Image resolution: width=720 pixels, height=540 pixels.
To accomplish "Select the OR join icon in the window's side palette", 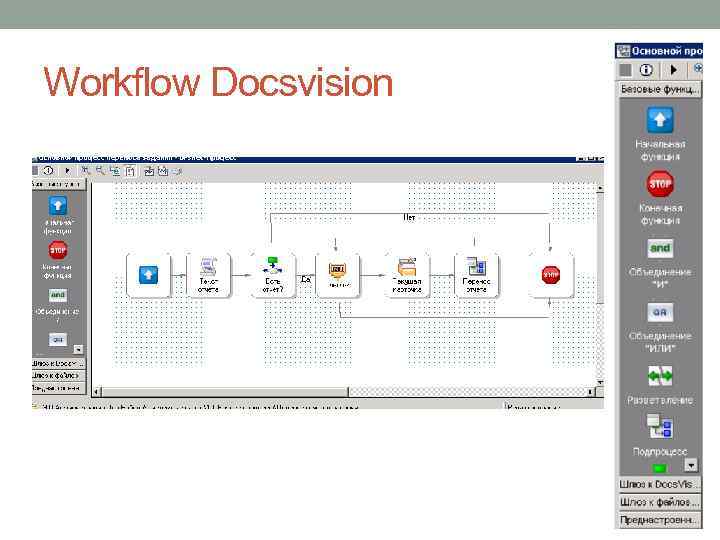I will coord(57,339).
